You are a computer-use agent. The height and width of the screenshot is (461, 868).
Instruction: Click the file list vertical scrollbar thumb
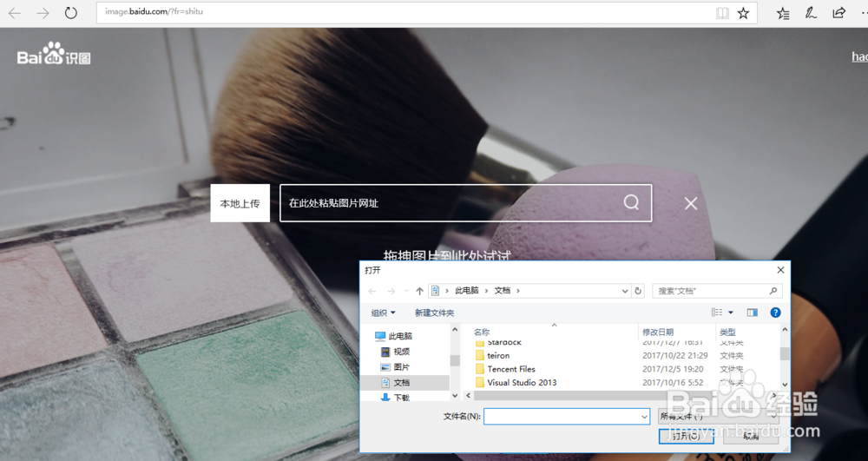[785, 353]
